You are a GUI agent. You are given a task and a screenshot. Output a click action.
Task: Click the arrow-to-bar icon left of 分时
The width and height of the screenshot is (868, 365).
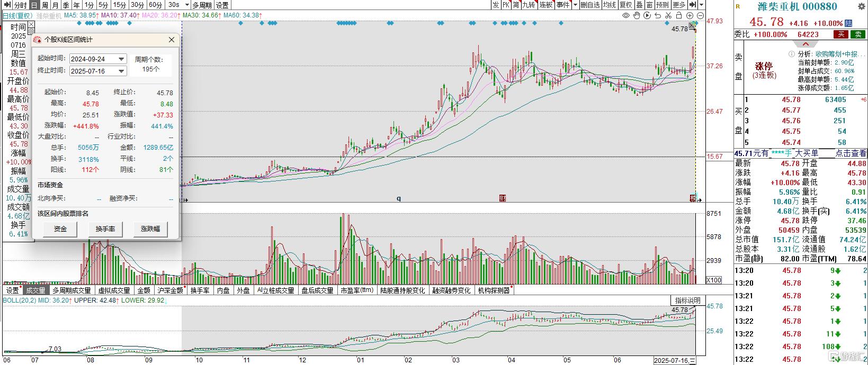tap(6, 5)
